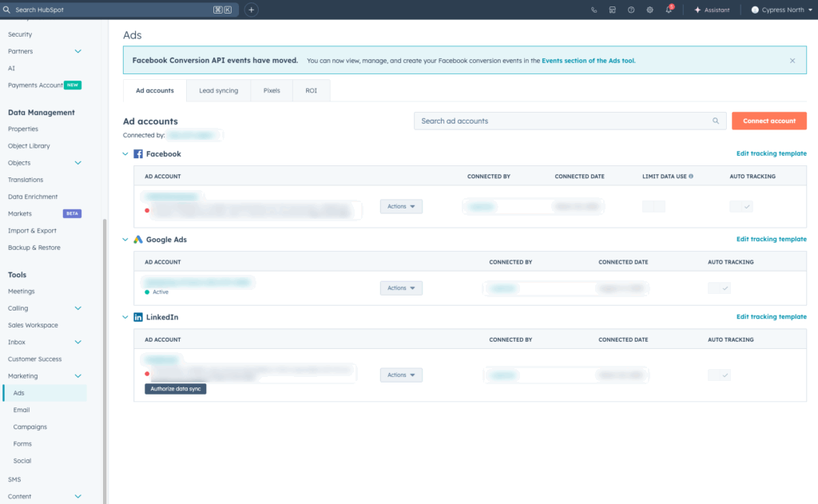Toggle Limit Data Use for Facebook account

[x=653, y=206]
